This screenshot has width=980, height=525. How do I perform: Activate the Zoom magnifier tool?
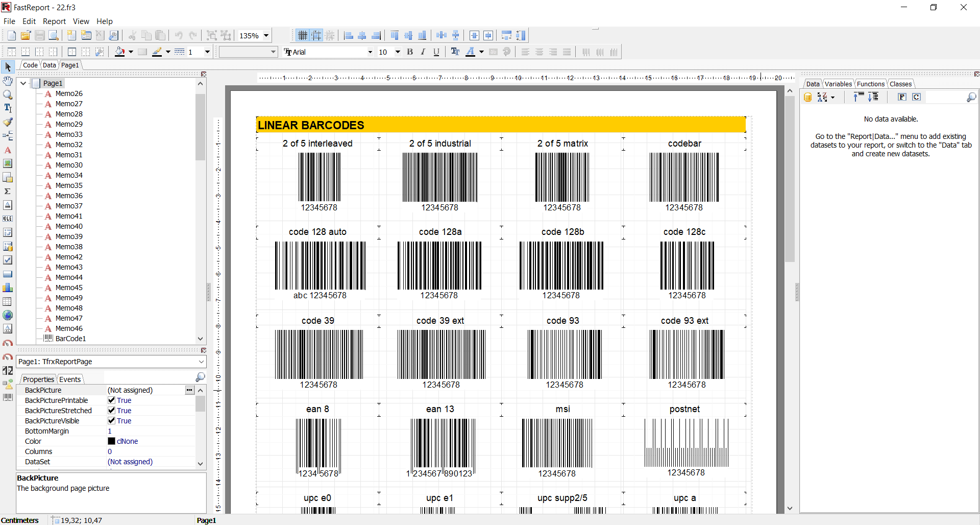[8, 94]
